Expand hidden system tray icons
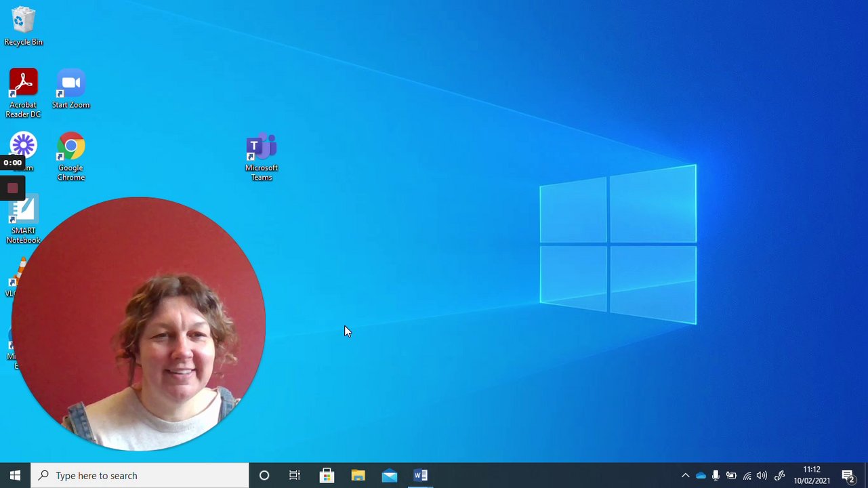This screenshot has height=488, width=868. [685, 476]
